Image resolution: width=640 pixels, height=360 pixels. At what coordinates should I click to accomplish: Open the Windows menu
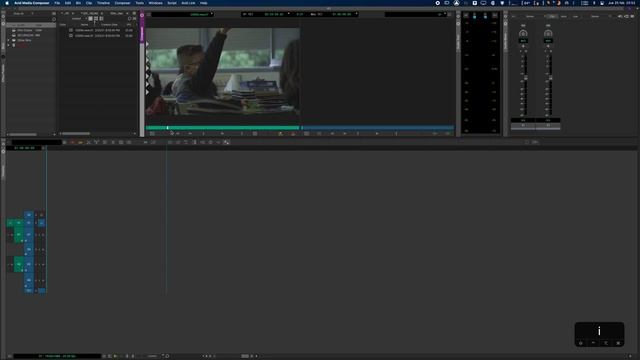point(156,3)
